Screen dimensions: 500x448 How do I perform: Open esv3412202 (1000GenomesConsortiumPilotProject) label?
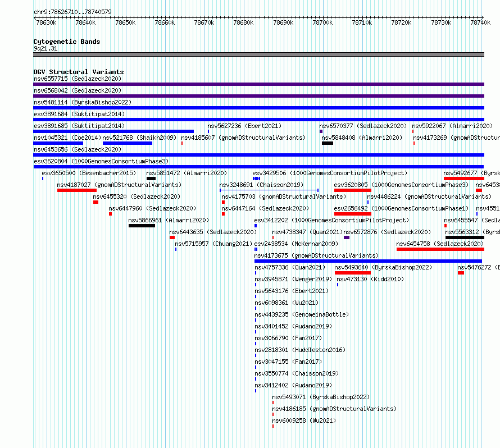pos(331,220)
